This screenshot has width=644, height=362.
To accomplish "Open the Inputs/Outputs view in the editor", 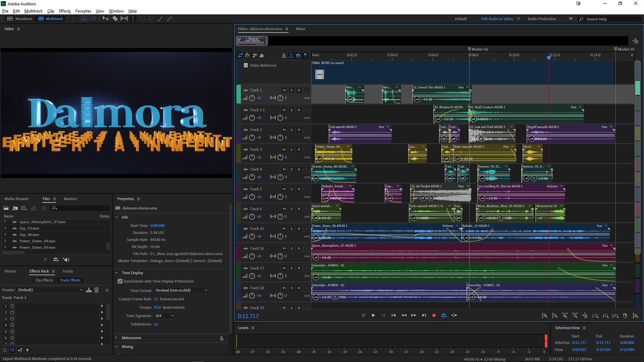I will [240, 55].
